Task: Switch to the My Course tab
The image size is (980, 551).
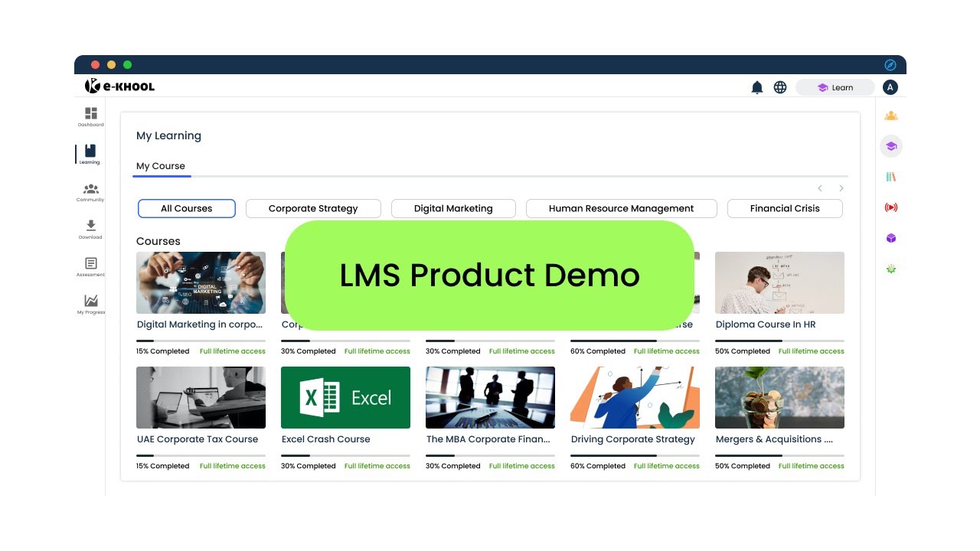Action: click(x=161, y=166)
